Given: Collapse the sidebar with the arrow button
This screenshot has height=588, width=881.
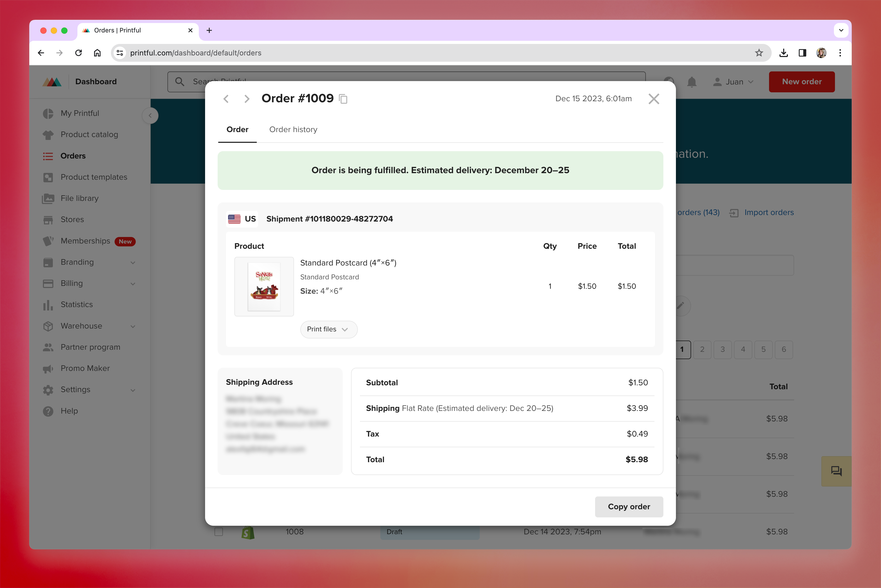Looking at the screenshot, I should click(x=150, y=116).
